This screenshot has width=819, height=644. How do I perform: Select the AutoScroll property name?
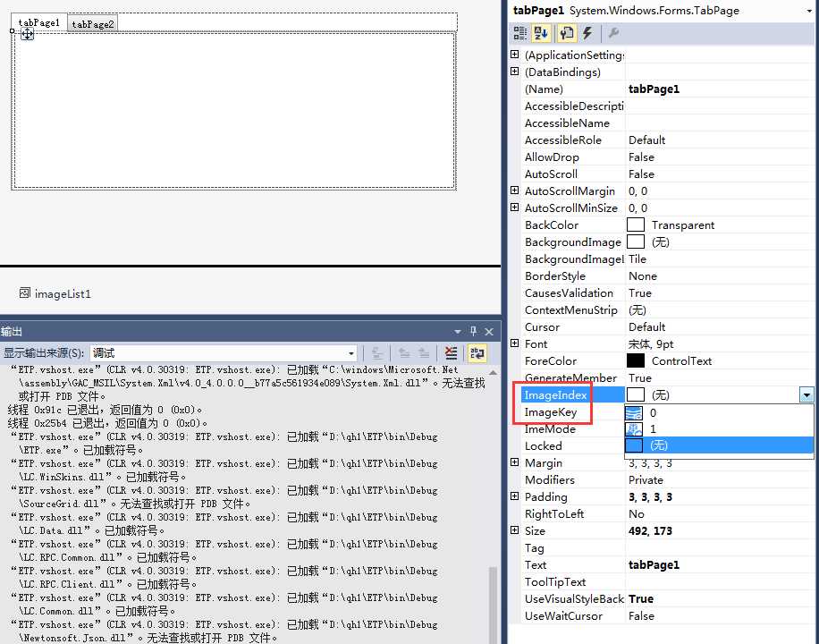551,174
